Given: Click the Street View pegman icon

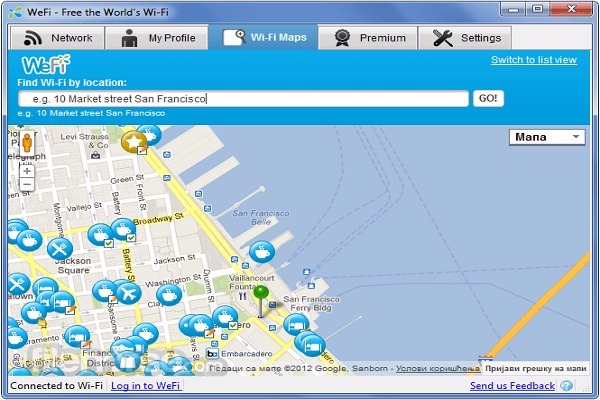Looking at the screenshot, I should (27, 143).
